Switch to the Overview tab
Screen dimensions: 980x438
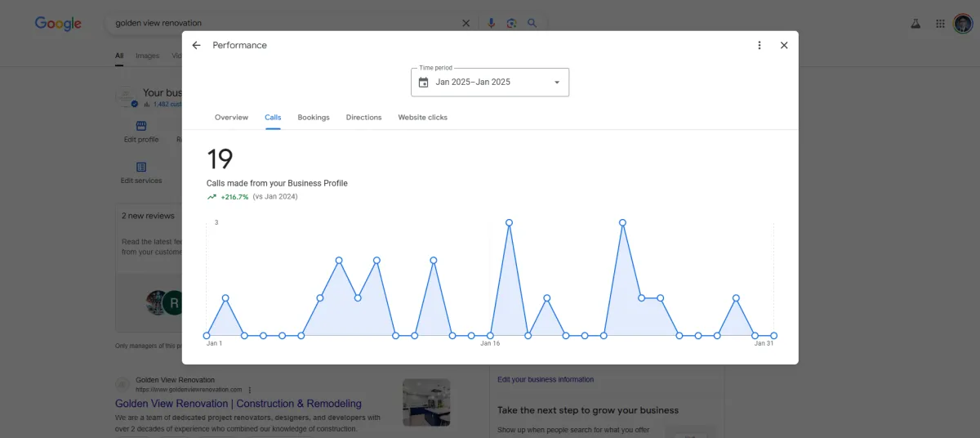click(x=231, y=118)
